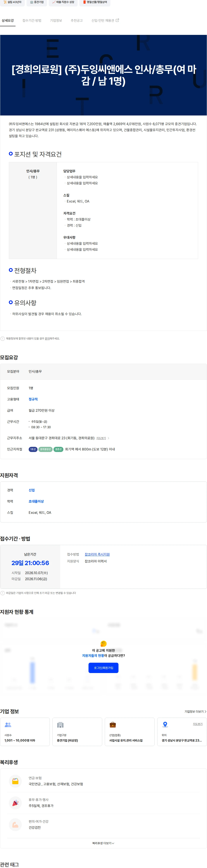Viewport: 207px width, 868px height.
Task: Click the chevron next to the address 지도보기
Action: (x=108, y=438)
